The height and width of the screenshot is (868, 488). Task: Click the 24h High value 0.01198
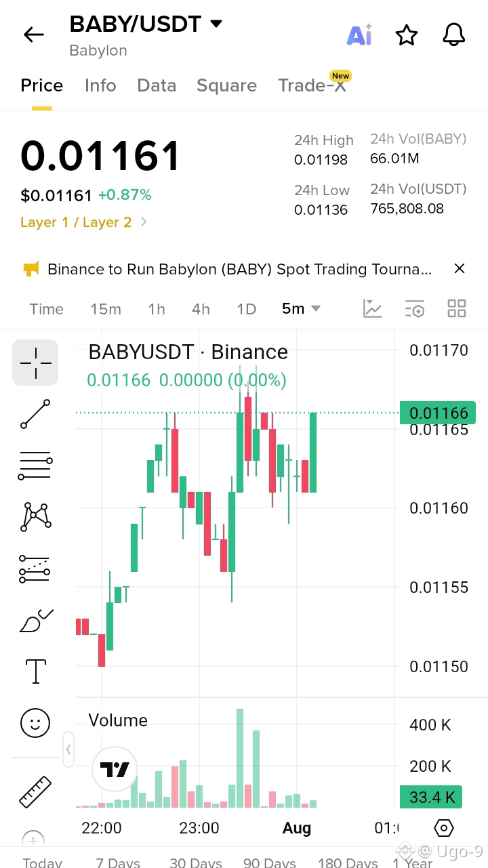coord(321,160)
